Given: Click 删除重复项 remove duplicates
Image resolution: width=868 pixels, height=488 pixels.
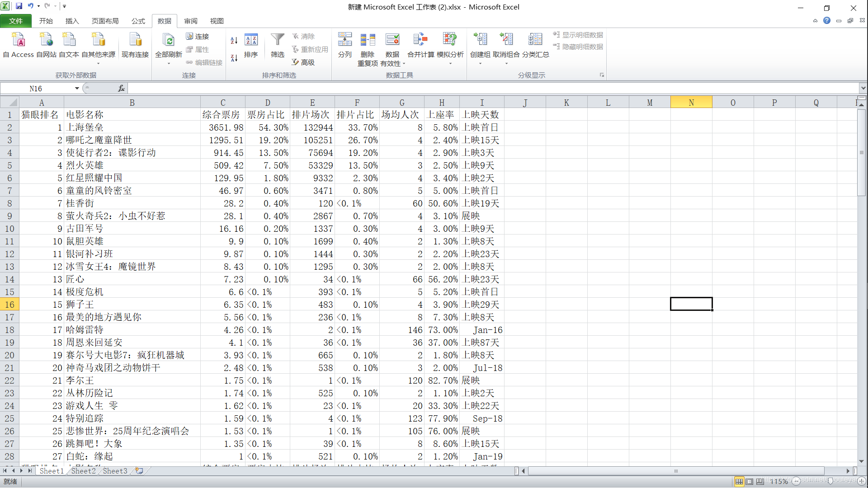Looking at the screenshot, I should pos(368,49).
